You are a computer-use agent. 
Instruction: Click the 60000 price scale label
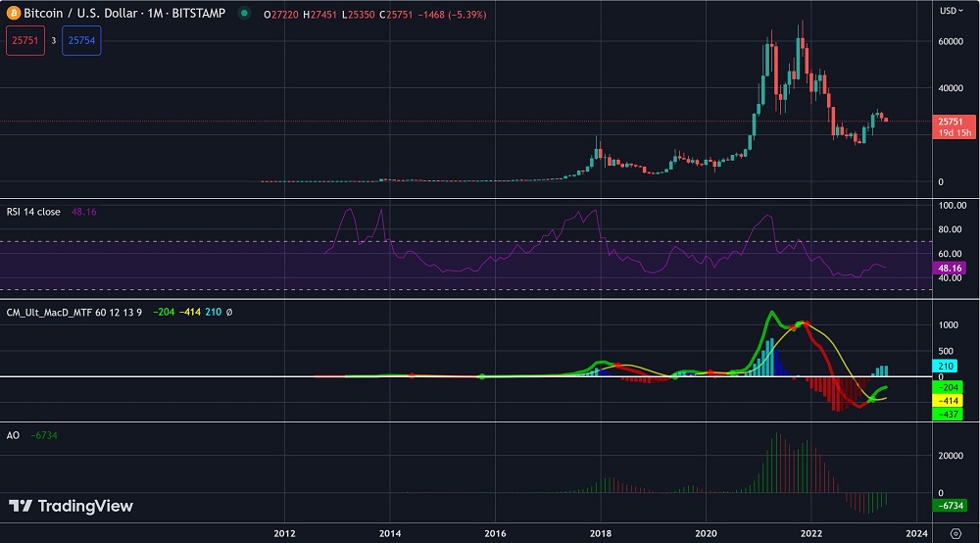click(951, 41)
